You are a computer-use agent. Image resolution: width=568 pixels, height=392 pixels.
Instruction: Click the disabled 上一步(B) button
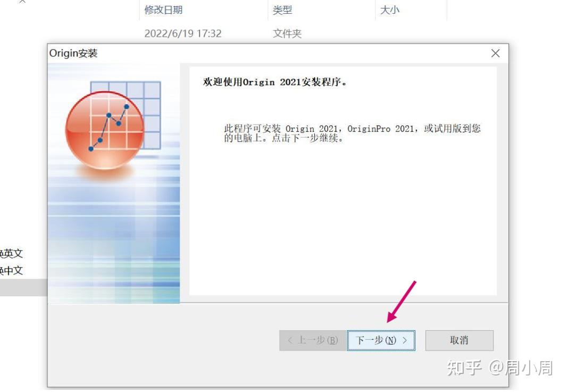pos(311,340)
